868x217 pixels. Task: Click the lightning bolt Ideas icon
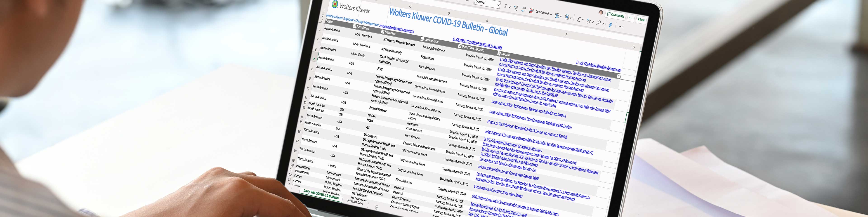point(610,25)
